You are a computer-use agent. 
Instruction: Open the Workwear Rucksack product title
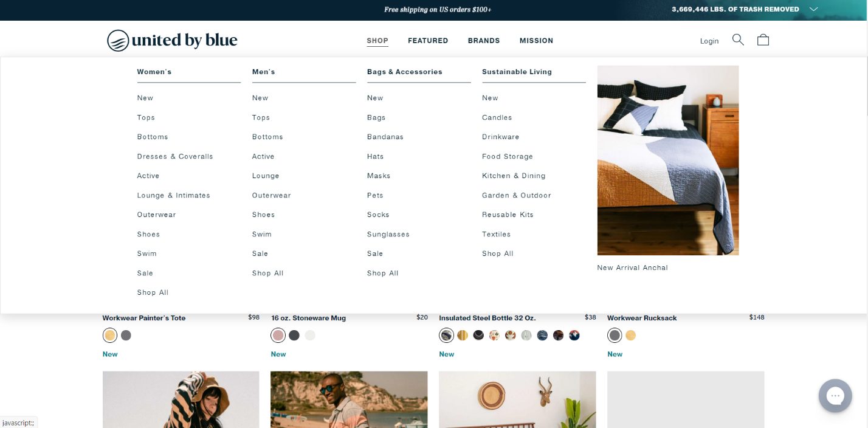[642, 318]
